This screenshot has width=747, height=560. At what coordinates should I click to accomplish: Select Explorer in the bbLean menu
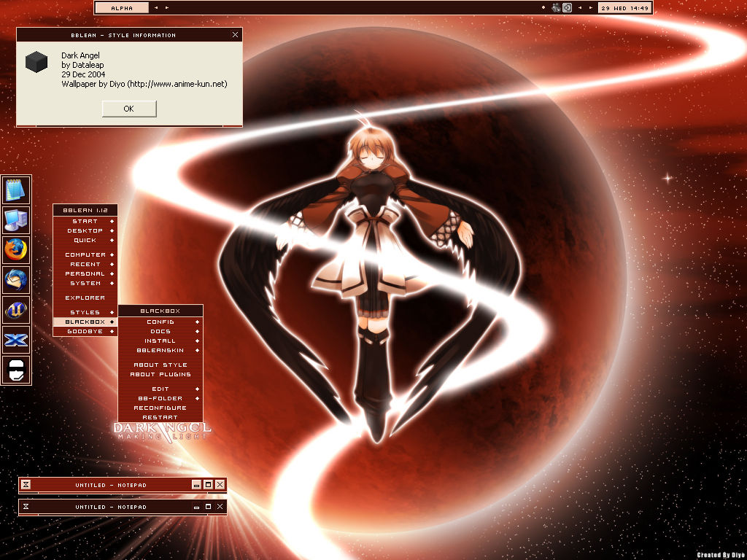[x=85, y=297]
